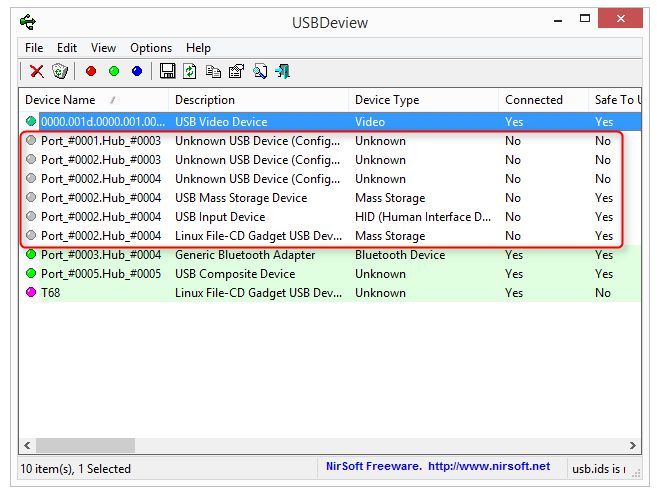Click the find magnifier icon

260,72
